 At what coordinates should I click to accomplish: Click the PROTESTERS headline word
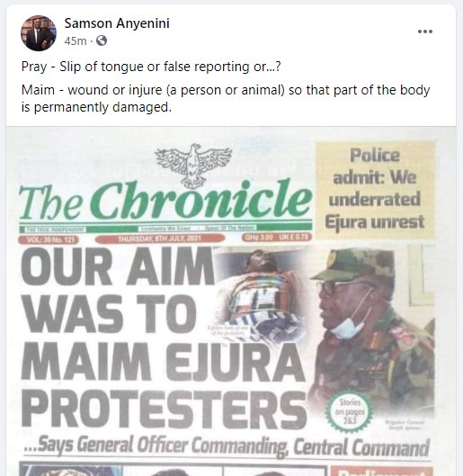tap(164, 409)
